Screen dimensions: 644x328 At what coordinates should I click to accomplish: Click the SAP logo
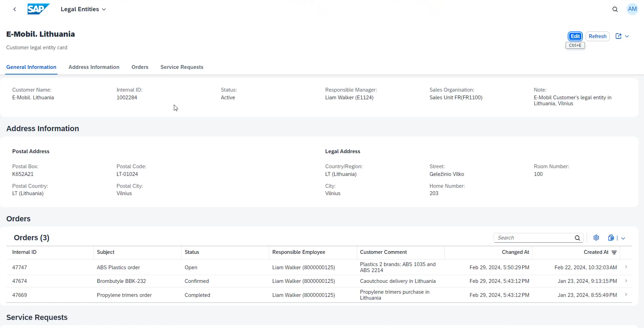(38, 9)
